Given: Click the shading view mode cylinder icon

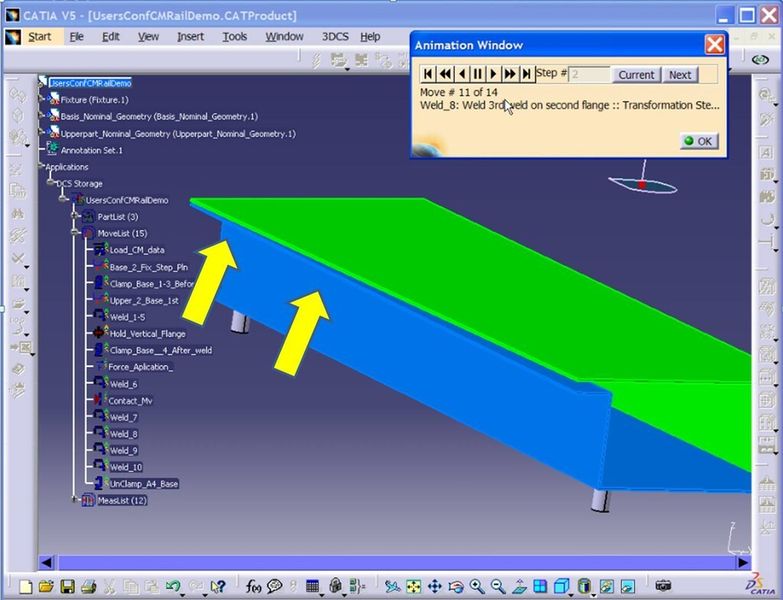Looking at the screenshot, I should point(584,586).
